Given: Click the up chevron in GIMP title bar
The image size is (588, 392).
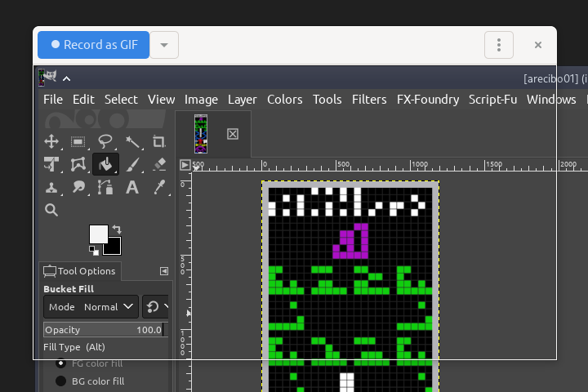Looking at the screenshot, I should point(66,78).
